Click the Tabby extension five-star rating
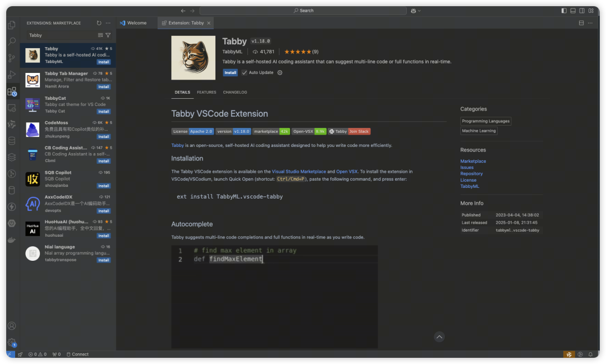The height and width of the screenshot is (364, 606). pyautogui.click(x=301, y=52)
